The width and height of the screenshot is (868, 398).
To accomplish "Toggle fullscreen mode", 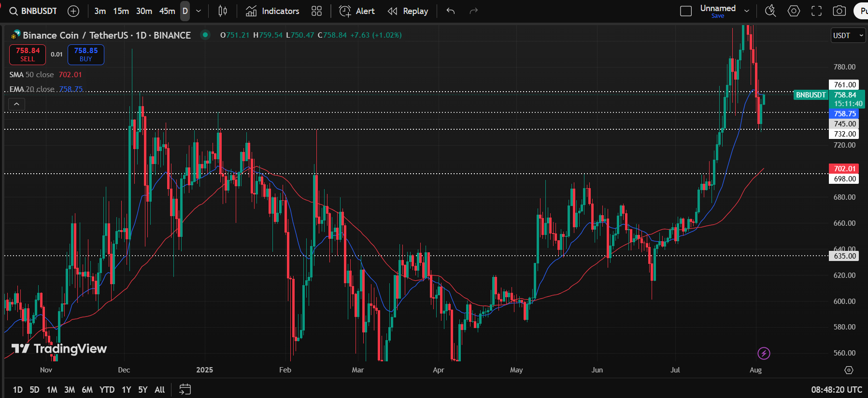I will tap(816, 11).
